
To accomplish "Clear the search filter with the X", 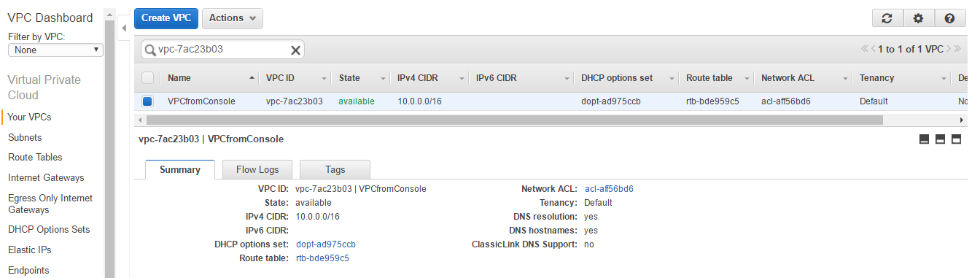I will tap(295, 50).
